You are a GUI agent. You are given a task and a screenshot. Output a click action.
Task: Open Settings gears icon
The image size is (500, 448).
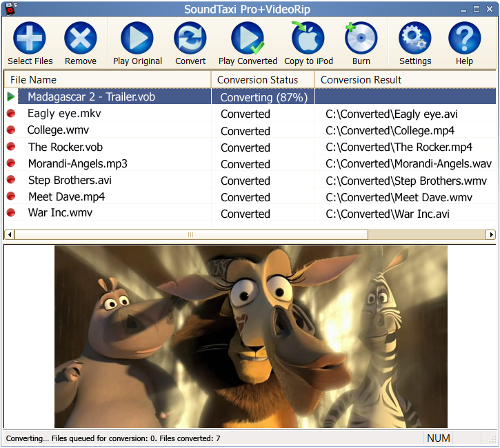point(415,38)
